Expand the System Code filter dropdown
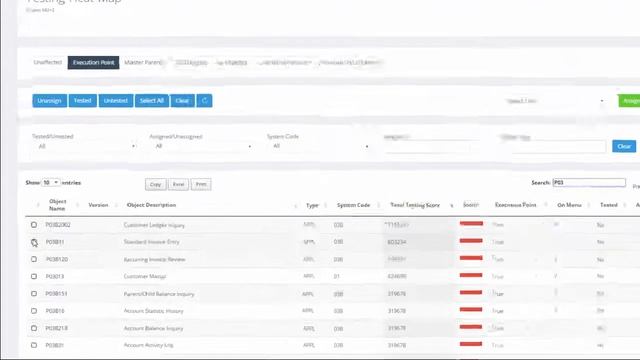 pos(318,146)
